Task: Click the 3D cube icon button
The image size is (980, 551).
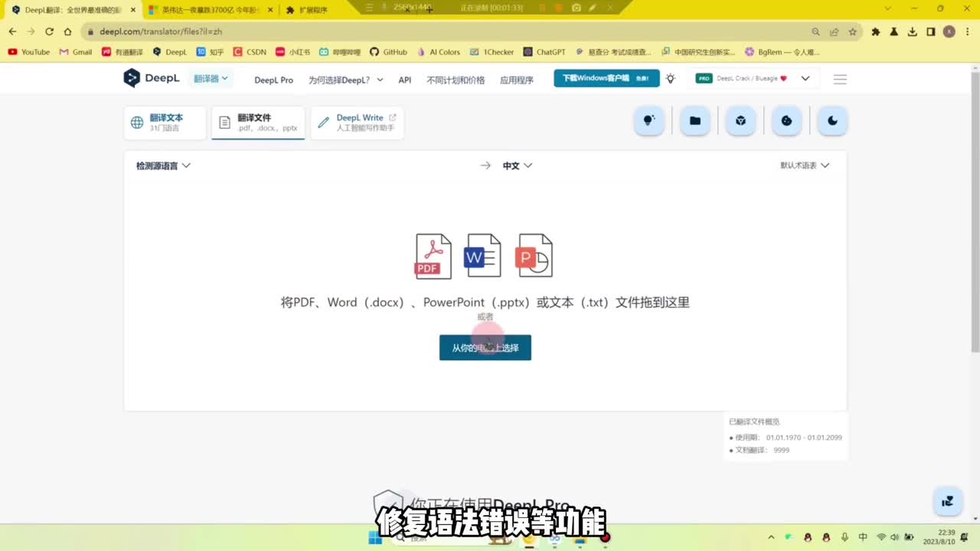Action: coord(740,121)
